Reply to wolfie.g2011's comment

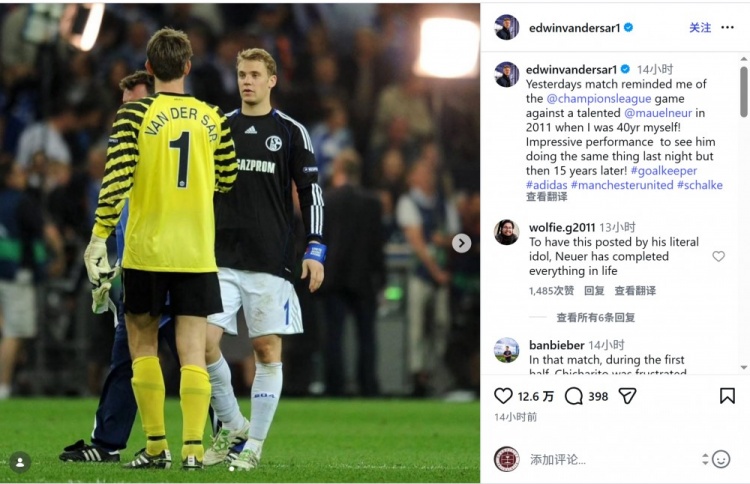click(x=594, y=291)
